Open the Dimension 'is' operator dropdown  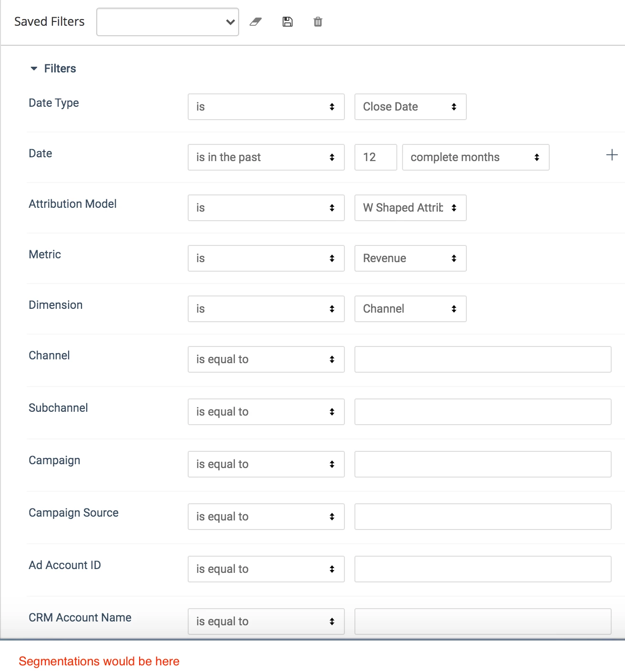(266, 309)
